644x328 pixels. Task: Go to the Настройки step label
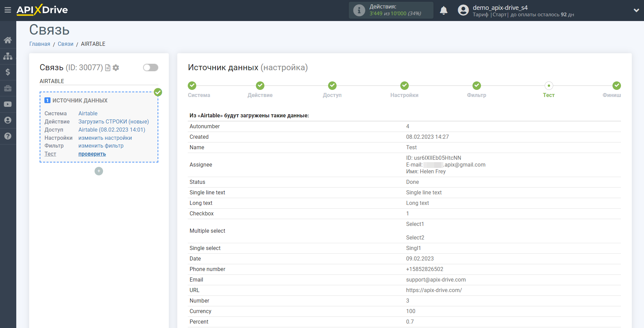point(404,95)
